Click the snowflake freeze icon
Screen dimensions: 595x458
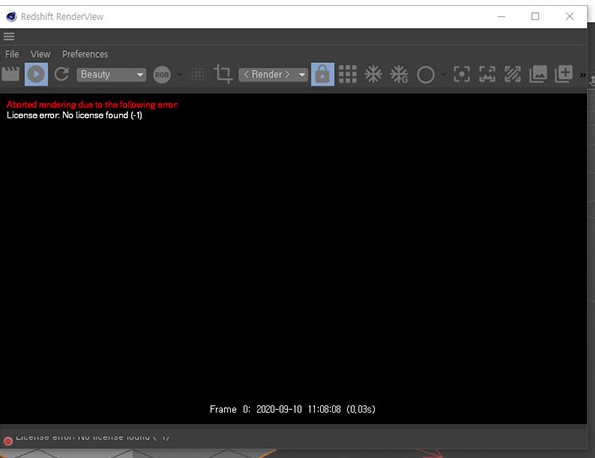coord(373,74)
